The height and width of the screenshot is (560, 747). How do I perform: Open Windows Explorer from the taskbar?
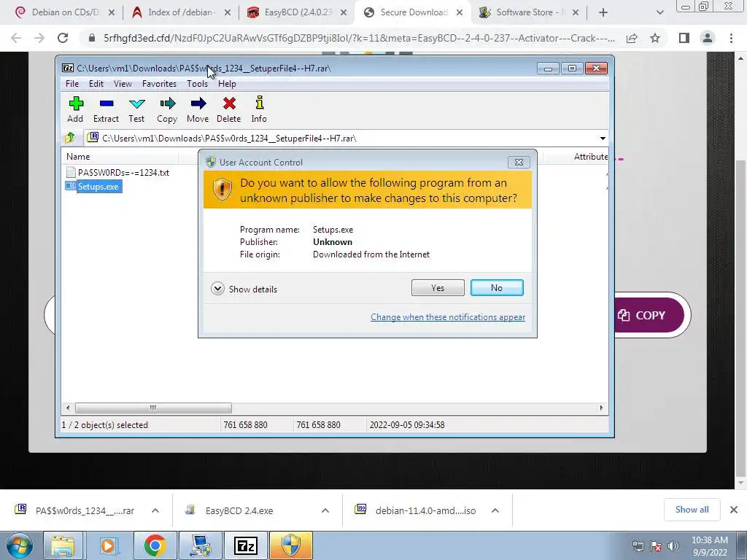click(63, 545)
